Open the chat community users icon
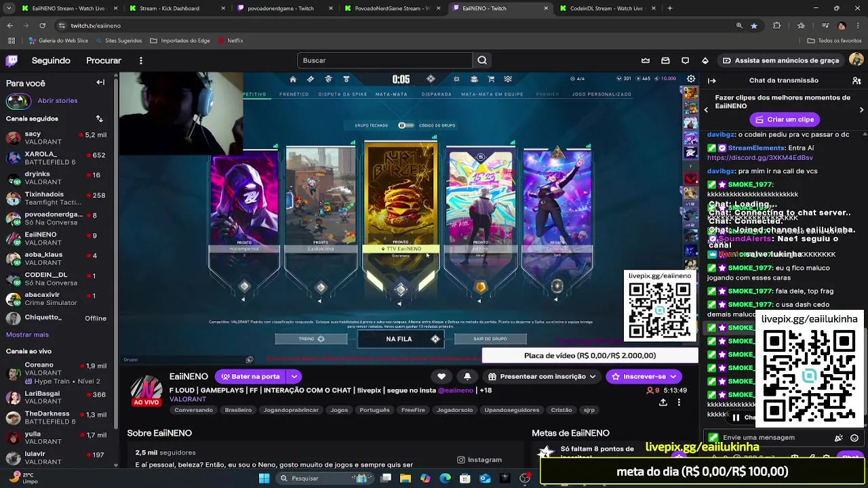This screenshot has width=868, height=488. click(x=856, y=80)
